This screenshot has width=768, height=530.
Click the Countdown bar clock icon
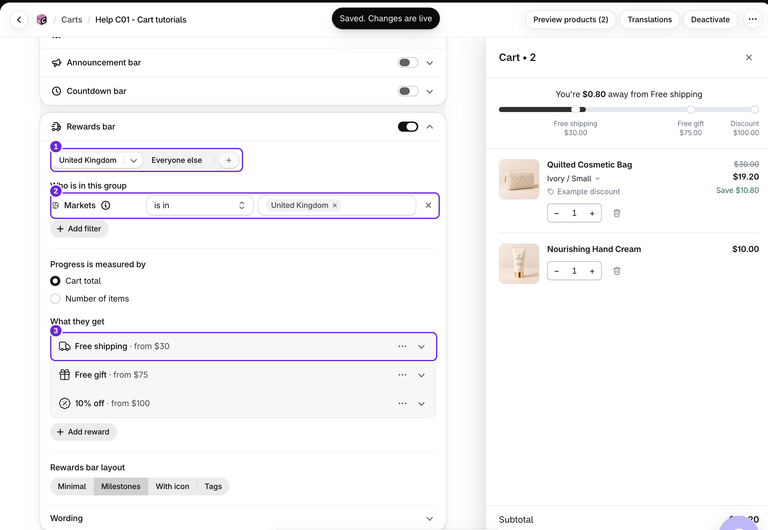coord(56,91)
